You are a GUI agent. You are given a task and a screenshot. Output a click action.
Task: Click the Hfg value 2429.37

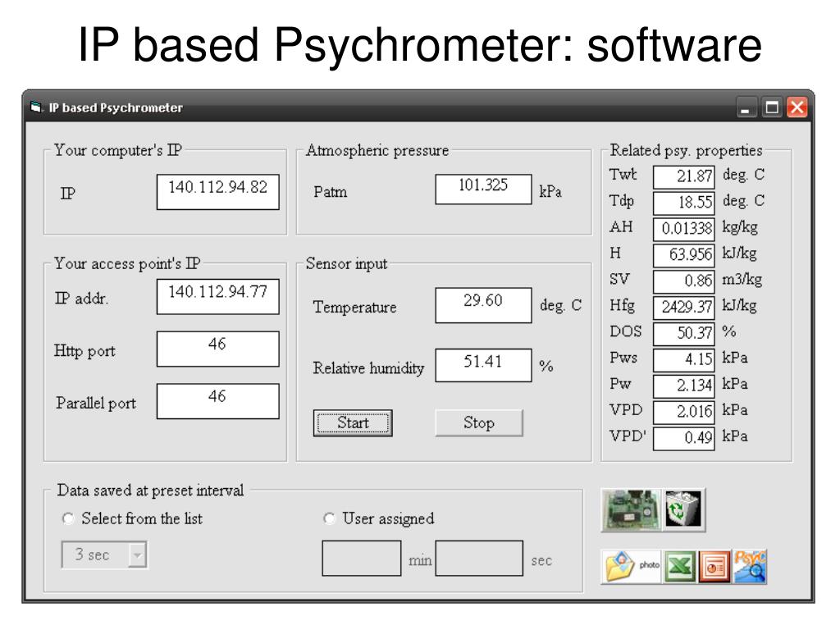click(x=684, y=308)
